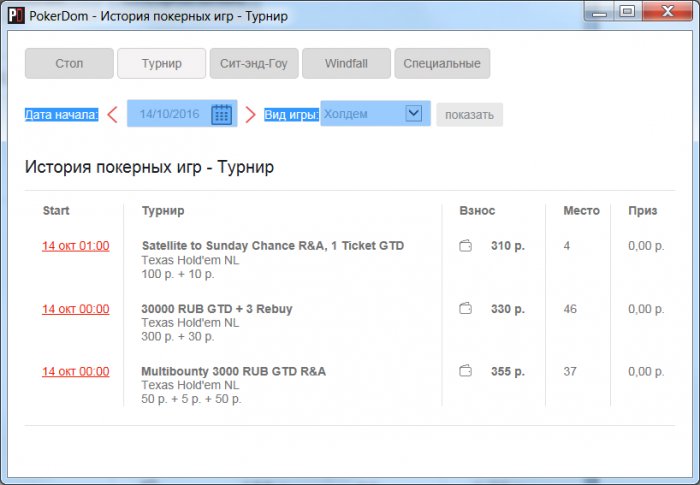
Task: Click the 0,00 р. prize in Multibounty row
Action: [x=646, y=371]
